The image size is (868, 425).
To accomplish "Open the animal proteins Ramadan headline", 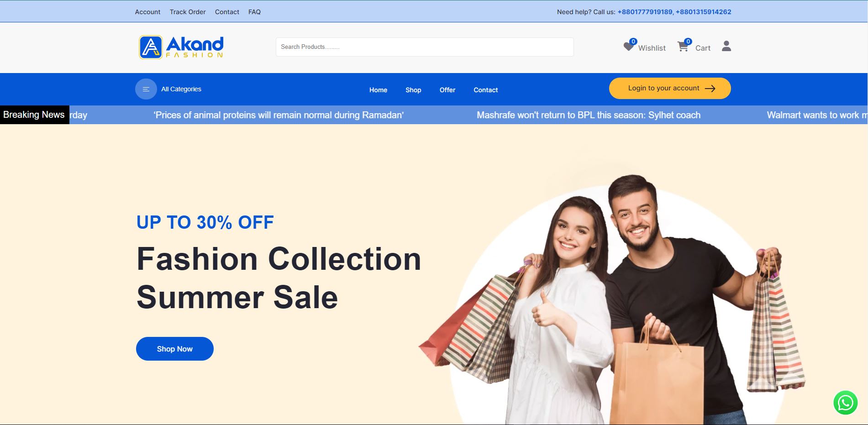I will pyautogui.click(x=279, y=115).
